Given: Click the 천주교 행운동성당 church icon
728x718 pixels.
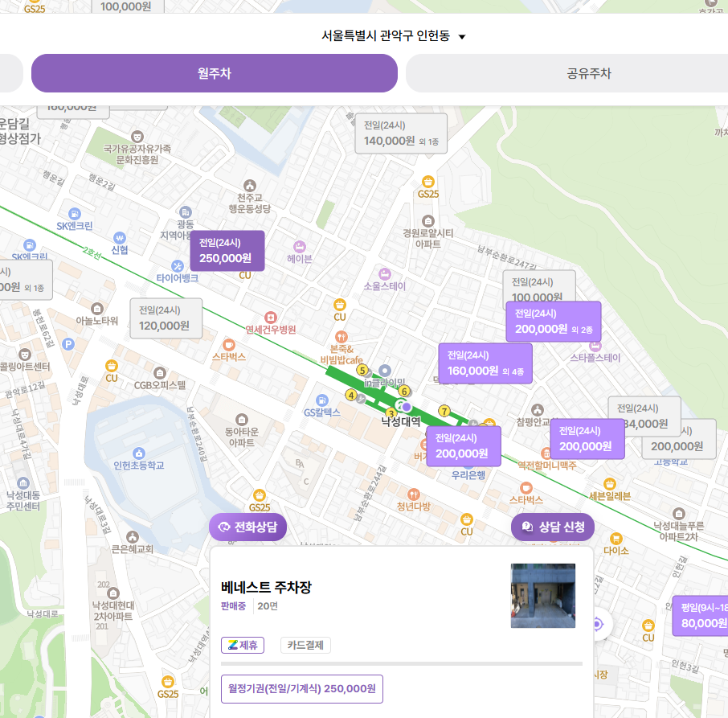Looking at the screenshot, I should click(x=250, y=186).
